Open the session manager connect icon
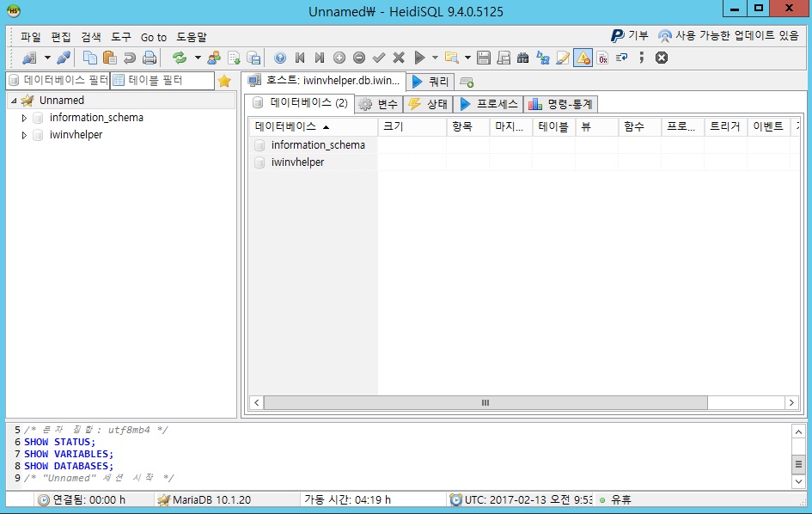 (x=29, y=58)
